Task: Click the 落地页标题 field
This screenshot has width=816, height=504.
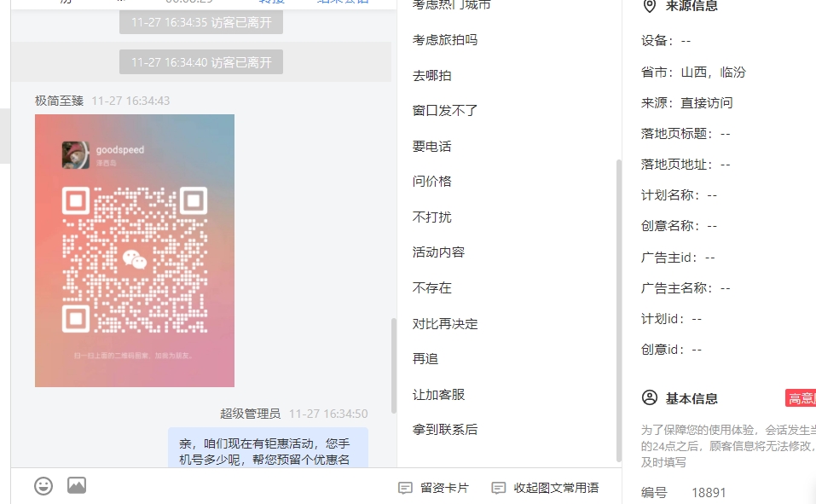Action: (x=686, y=134)
